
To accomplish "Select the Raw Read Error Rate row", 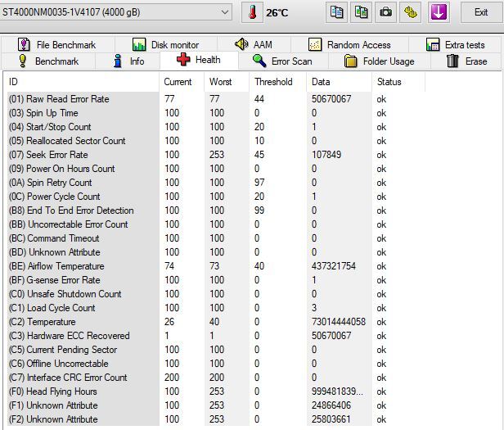I will [216, 99].
